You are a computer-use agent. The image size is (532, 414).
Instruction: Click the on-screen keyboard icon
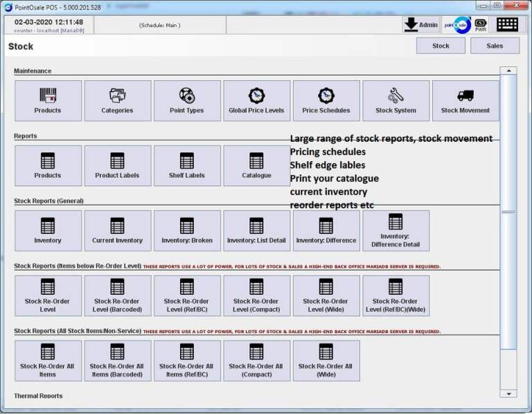coord(507,24)
